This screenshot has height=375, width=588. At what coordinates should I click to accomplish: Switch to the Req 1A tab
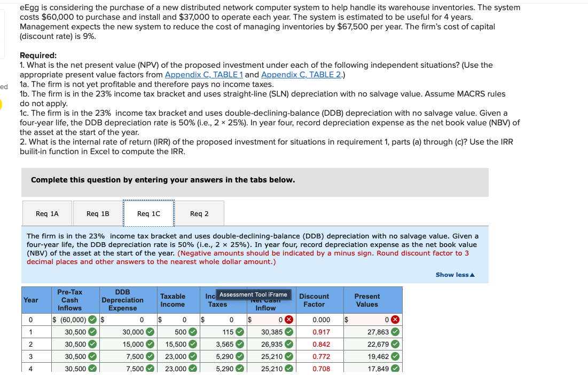[x=47, y=213]
